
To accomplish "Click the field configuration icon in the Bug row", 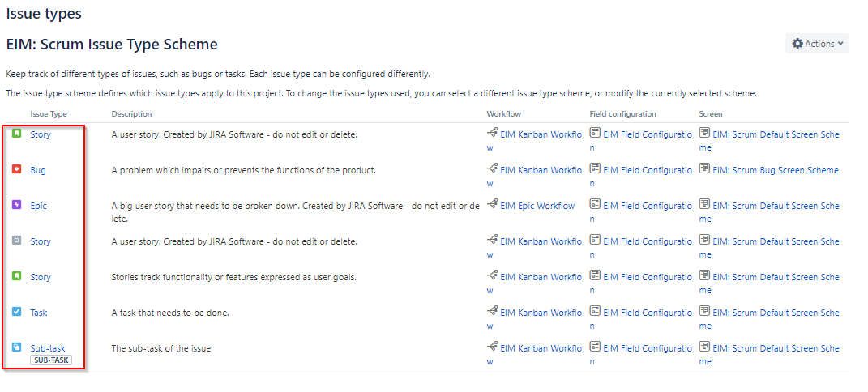I will (x=595, y=169).
